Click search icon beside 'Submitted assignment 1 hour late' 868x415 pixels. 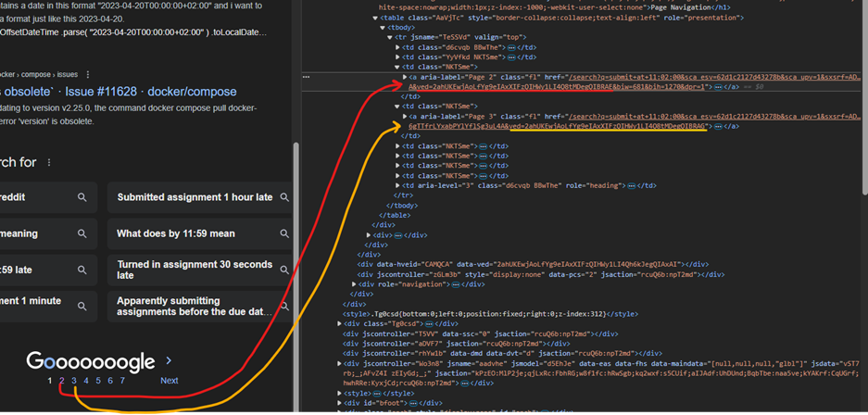(284, 197)
